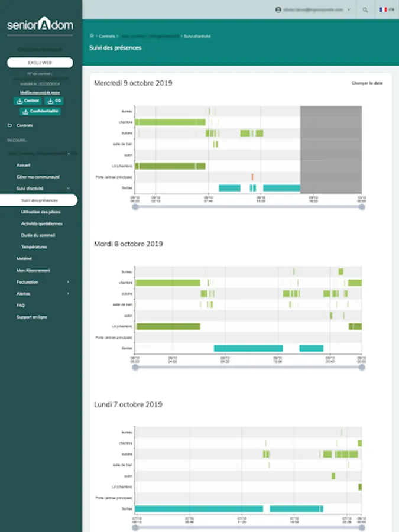This screenshot has height=532, width=399.
Task: Click the Sorties row label on 7 octobre
Action: 127,509
